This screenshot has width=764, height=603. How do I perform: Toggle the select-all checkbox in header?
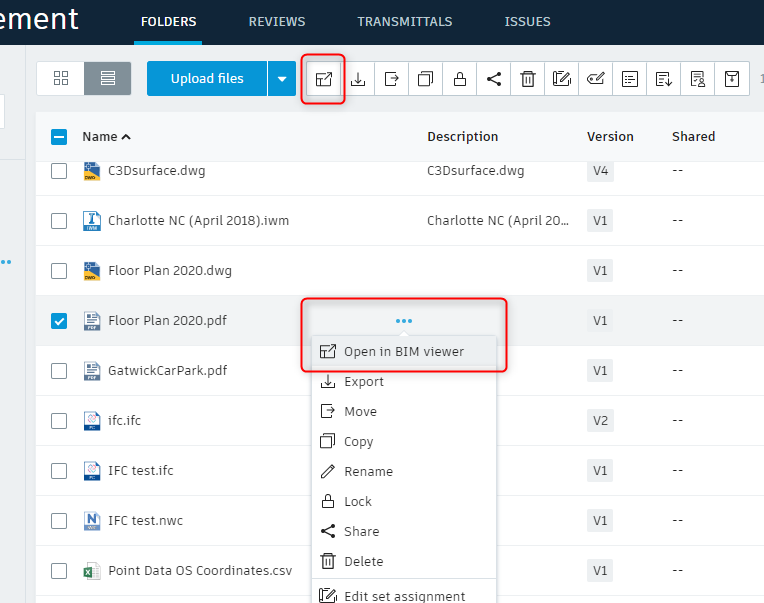[x=59, y=137]
